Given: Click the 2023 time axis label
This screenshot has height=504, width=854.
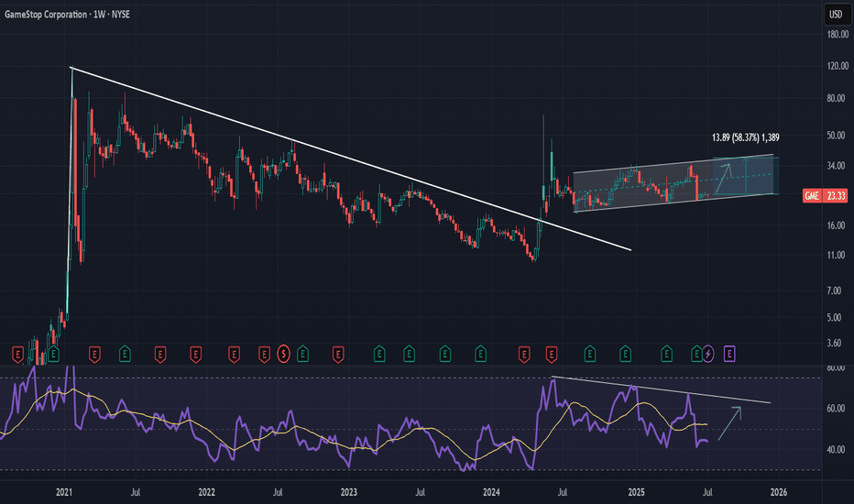Looking at the screenshot, I should 348,492.
